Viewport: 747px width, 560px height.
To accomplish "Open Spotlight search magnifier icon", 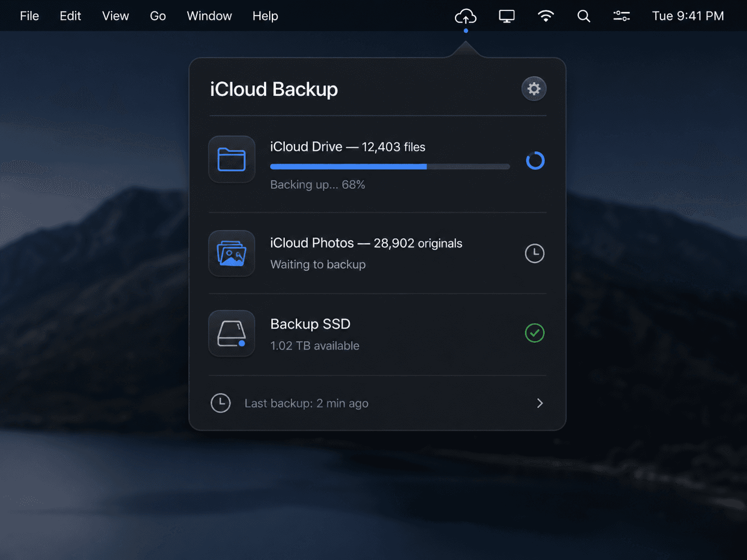I will pos(584,17).
